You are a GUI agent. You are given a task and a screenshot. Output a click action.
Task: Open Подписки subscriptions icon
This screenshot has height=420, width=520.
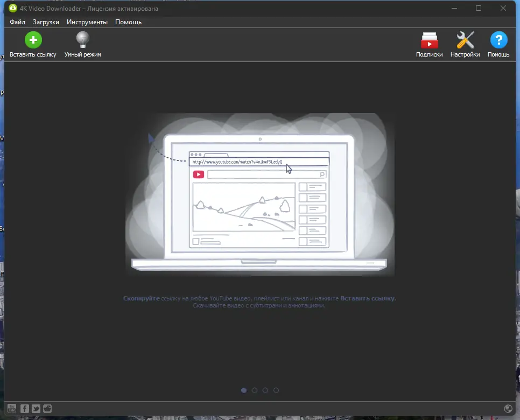point(430,40)
